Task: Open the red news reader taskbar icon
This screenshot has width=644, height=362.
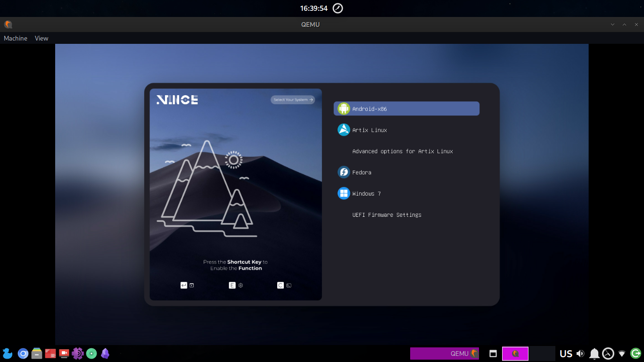Action: click(50, 354)
